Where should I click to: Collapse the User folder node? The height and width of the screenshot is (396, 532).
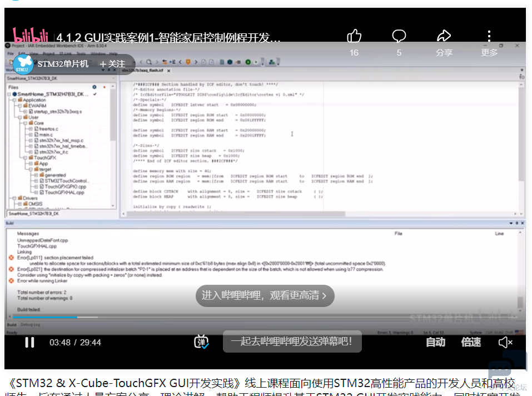click(x=19, y=117)
